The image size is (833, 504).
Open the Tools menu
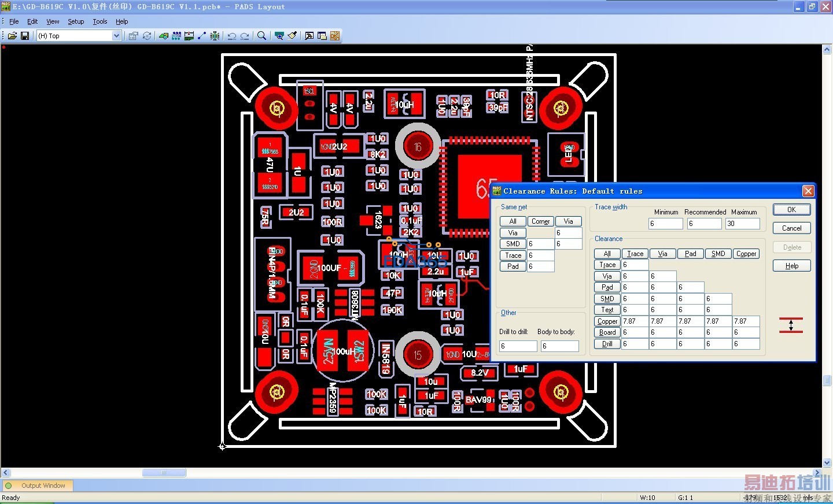100,21
